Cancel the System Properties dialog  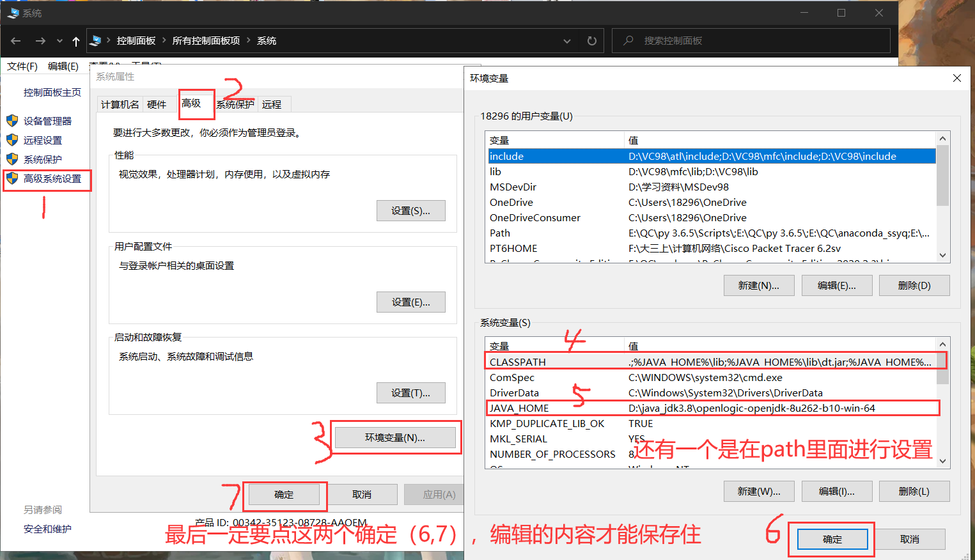[x=362, y=494]
